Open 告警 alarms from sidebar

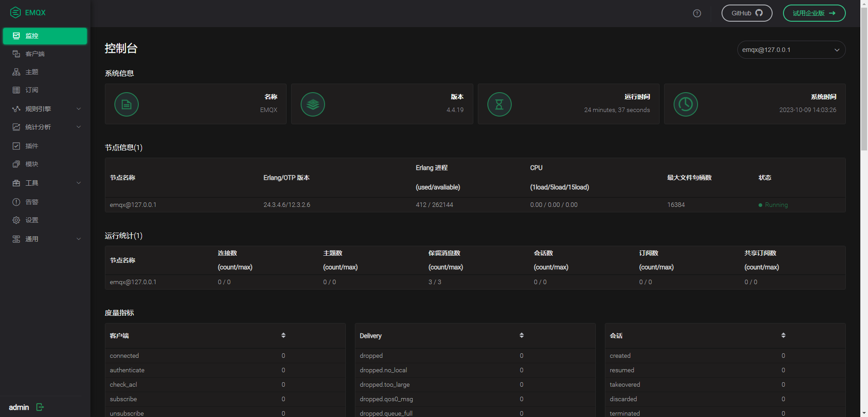click(x=32, y=202)
